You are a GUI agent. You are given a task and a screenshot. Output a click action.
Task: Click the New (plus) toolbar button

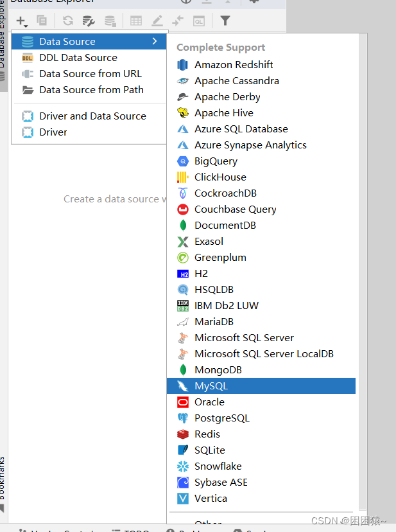point(21,21)
